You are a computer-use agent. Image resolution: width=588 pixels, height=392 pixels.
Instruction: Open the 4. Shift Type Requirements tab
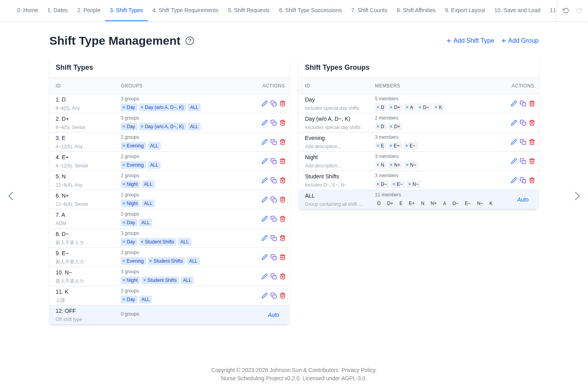185,10
